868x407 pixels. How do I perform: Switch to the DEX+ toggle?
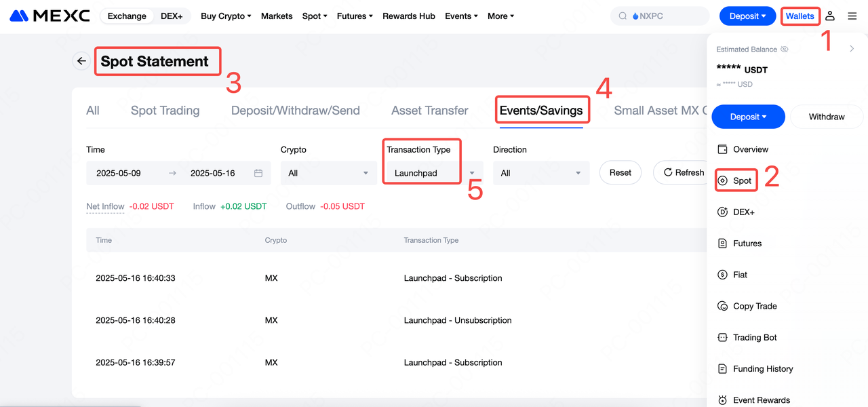pyautogui.click(x=172, y=16)
